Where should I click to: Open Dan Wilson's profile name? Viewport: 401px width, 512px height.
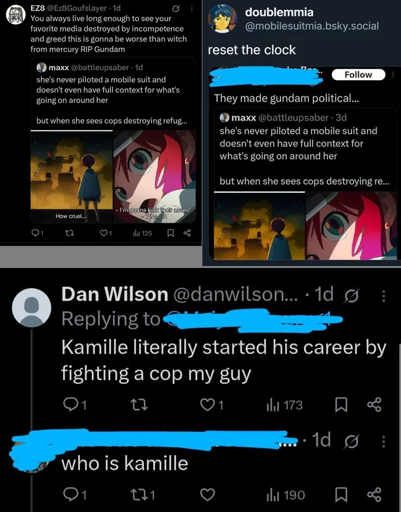115,294
